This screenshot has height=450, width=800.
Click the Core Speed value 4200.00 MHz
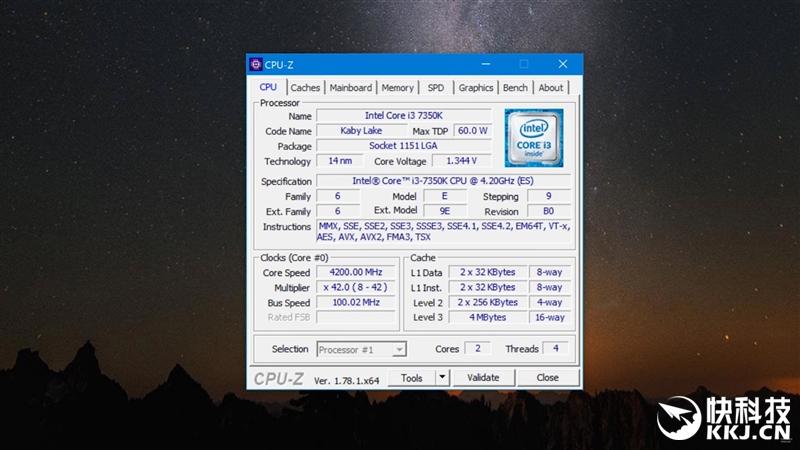[x=356, y=272]
